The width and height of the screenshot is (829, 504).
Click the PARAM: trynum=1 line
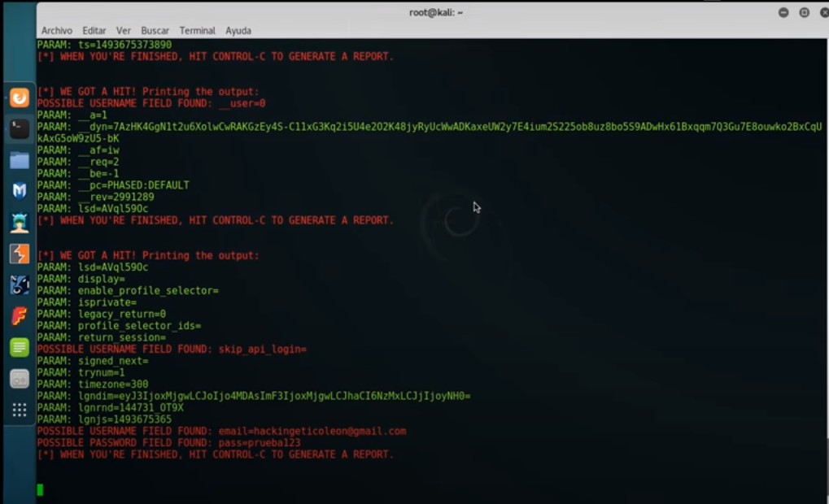point(81,372)
